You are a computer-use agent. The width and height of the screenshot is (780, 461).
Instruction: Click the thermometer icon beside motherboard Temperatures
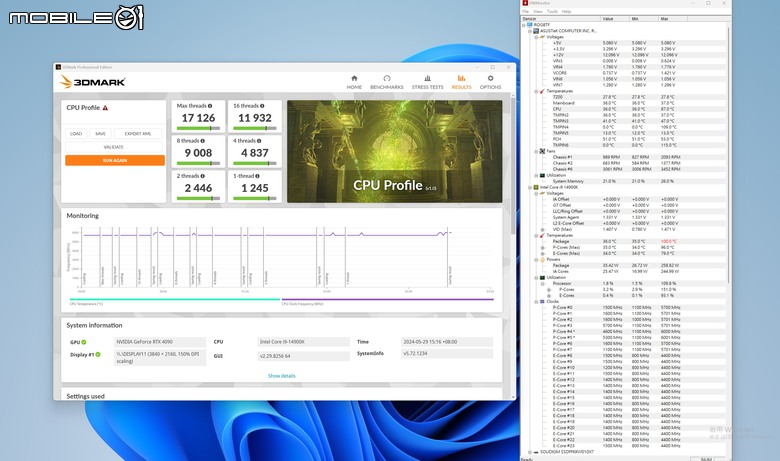click(542, 91)
